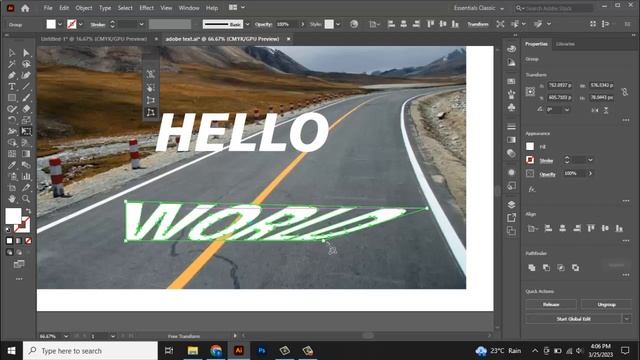Choose Perspective Distort in the floating widget
This screenshot has width=640, height=360.
pos(151,100)
